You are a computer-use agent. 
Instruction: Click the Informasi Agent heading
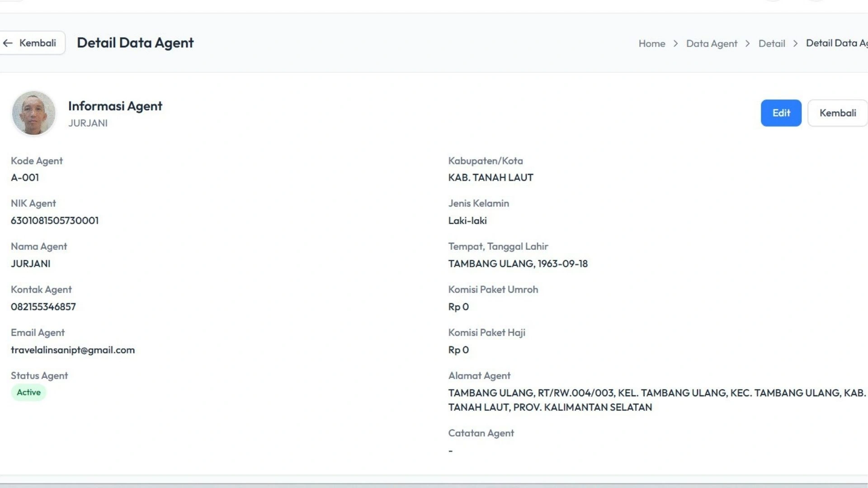(115, 106)
